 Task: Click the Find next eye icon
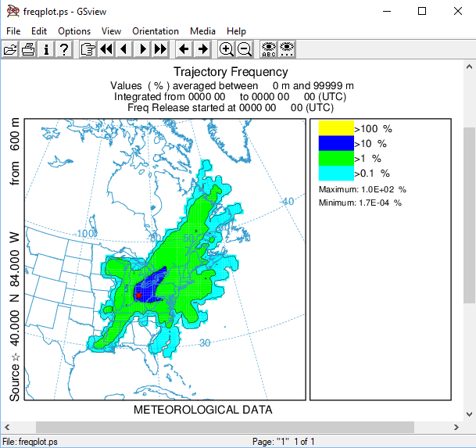tap(287, 49)
